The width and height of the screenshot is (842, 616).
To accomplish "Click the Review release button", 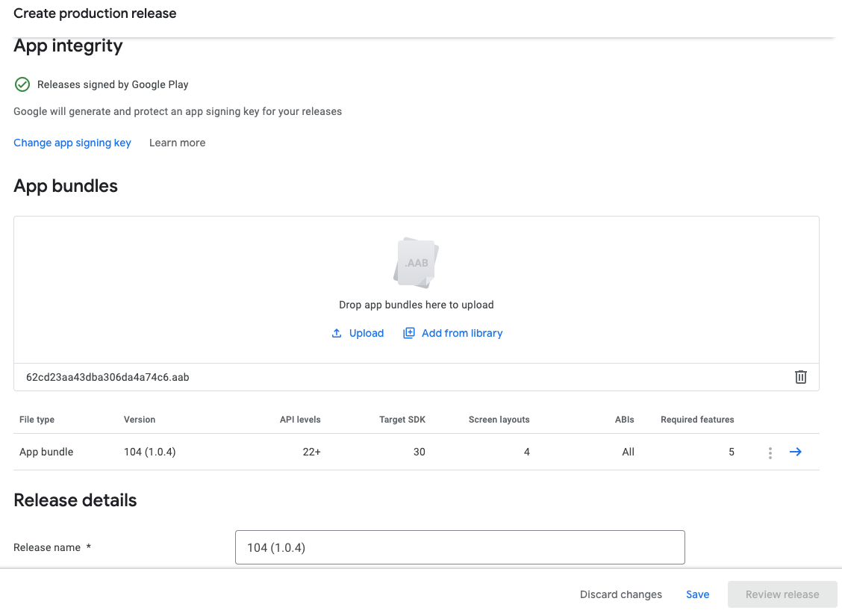I will [x=782, y=594].
